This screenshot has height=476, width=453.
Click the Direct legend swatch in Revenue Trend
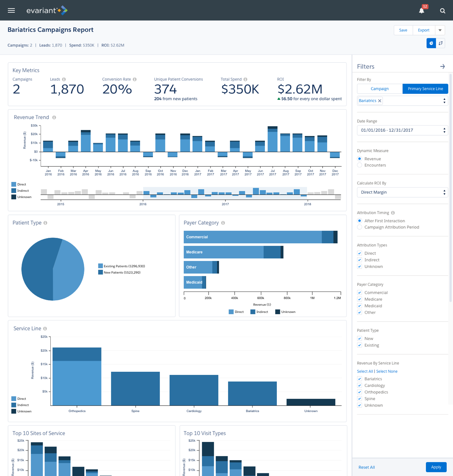click(14, 184)
